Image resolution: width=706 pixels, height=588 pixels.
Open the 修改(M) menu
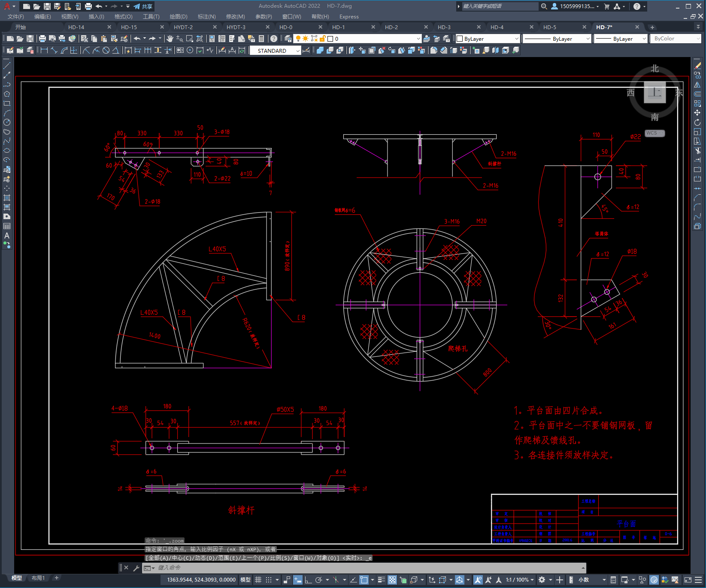(236, 17)
